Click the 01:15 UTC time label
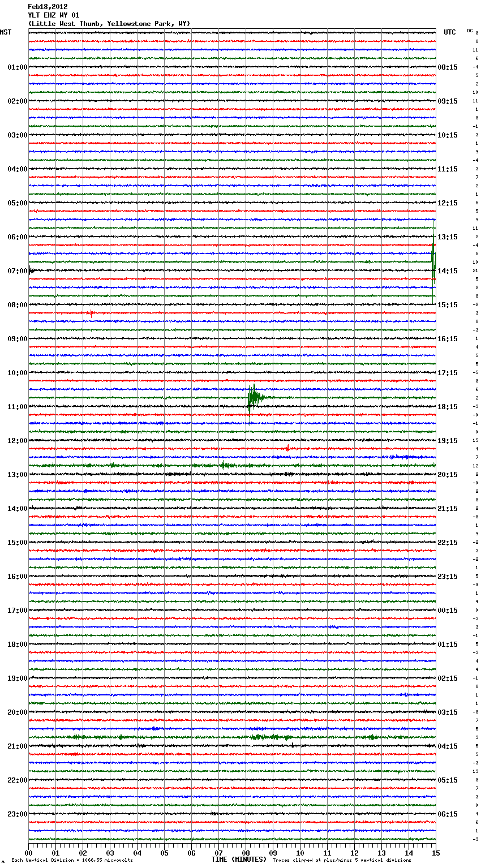The height and width of the screenshot is (868, 481). pyautogui.click(x=448, y=644)
